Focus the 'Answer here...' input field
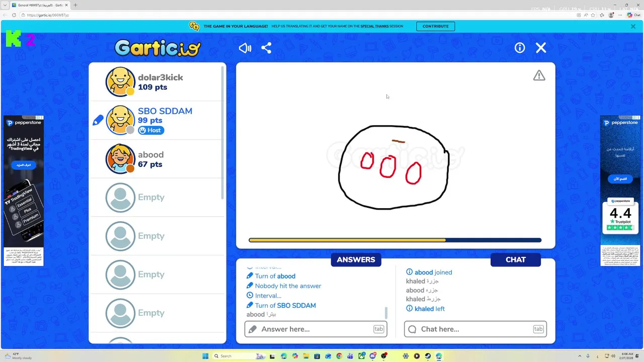 pos(316,329)
